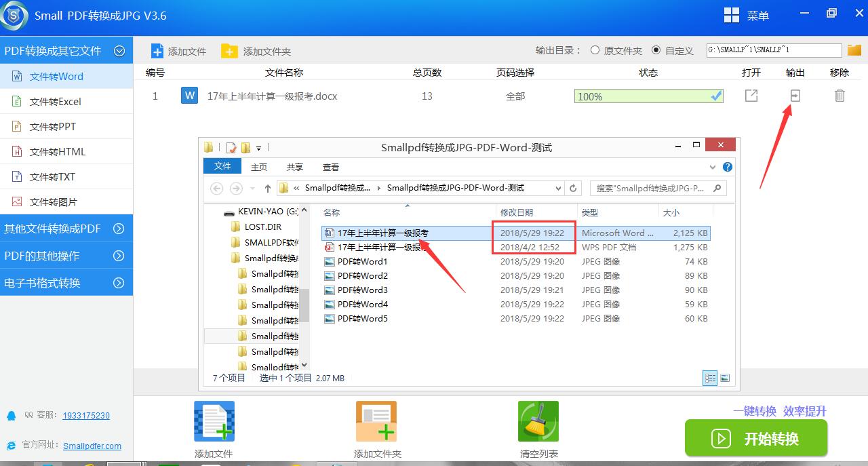Click Explorer refresh button
This screenshot has height=466, width=868.
point(574,189)
